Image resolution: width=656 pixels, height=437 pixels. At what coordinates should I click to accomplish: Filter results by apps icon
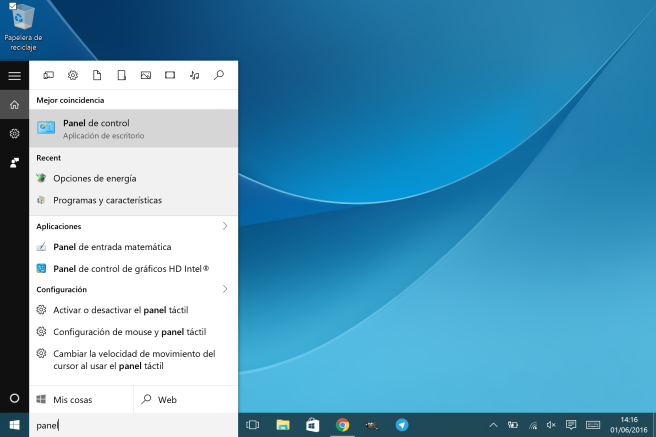point(49,75)
